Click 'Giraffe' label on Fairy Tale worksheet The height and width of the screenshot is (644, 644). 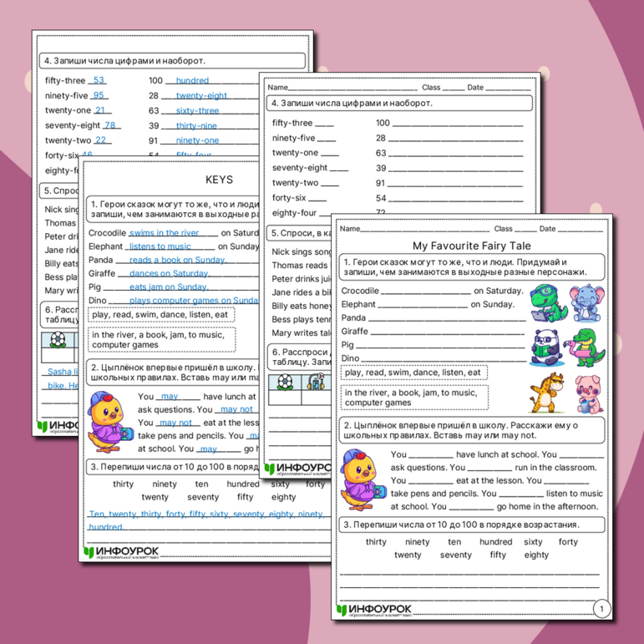[354, 332]
